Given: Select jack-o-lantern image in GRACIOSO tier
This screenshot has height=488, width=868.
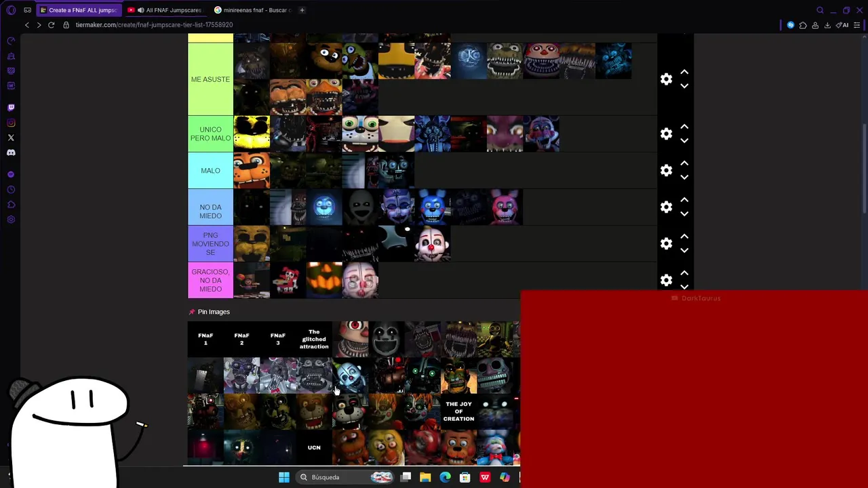Looking at the screenshot, I should (324, 280).
